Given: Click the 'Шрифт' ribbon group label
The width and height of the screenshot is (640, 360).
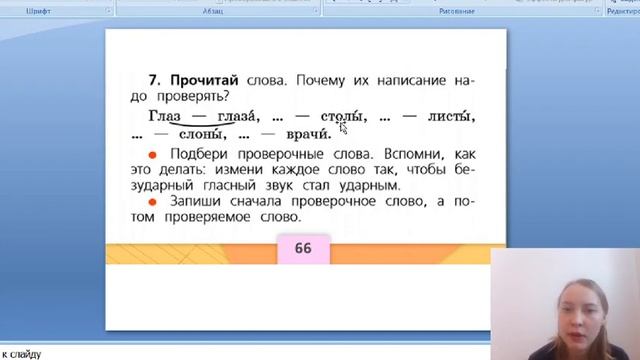Looking at the screenshot, I should [38, 11].
